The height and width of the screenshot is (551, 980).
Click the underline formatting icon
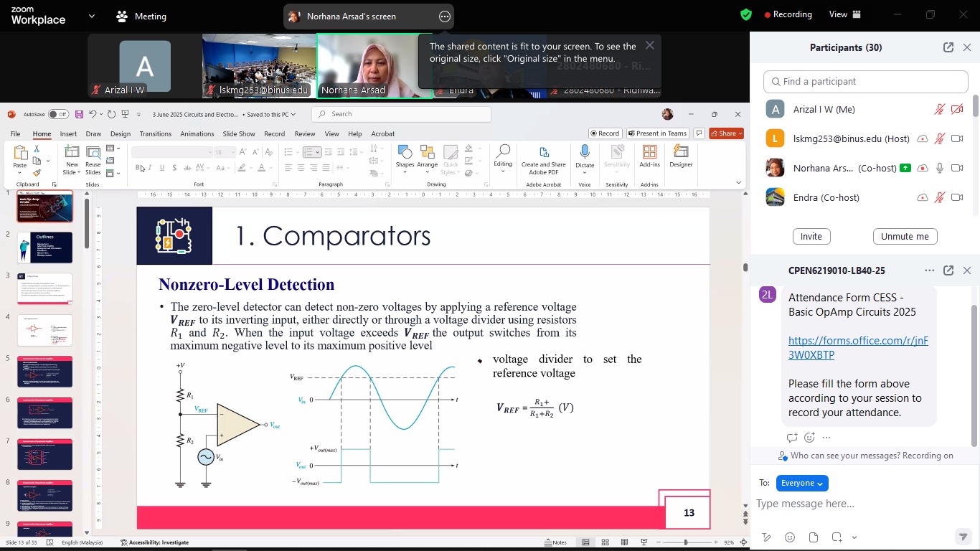[162, 168]
